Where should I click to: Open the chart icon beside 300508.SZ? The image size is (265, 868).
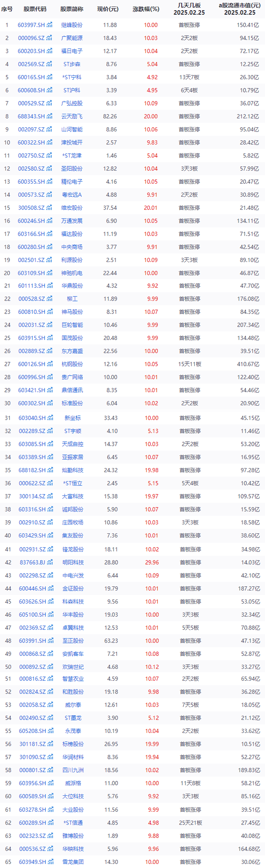click(49, 208)
